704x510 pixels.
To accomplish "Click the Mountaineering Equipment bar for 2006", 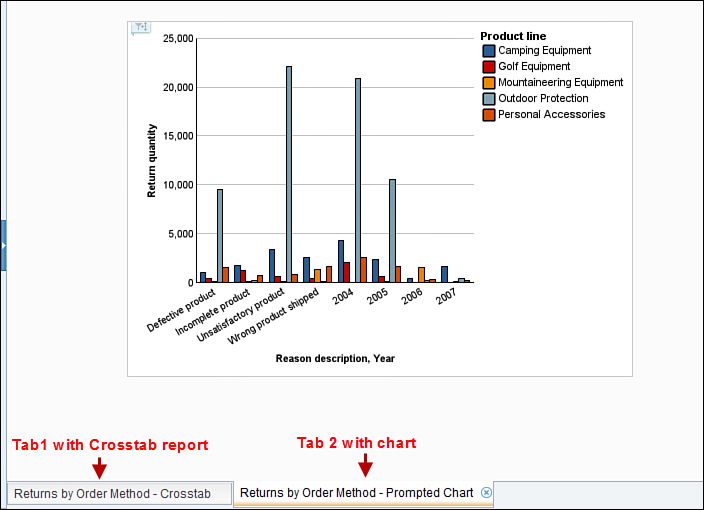I will click(x=421, y=275).
